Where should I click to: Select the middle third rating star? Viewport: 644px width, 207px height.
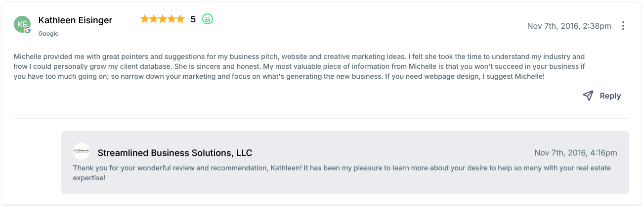[x=162, y=19]
